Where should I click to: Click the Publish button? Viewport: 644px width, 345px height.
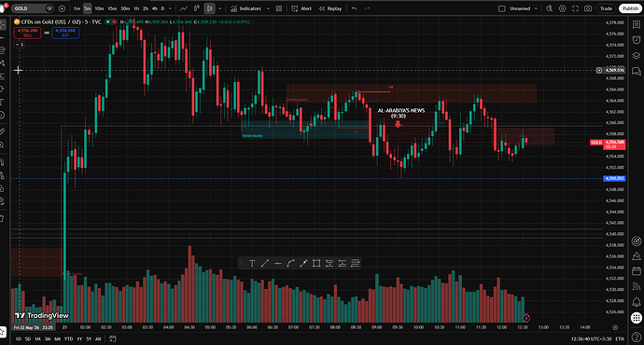[630, 8]
